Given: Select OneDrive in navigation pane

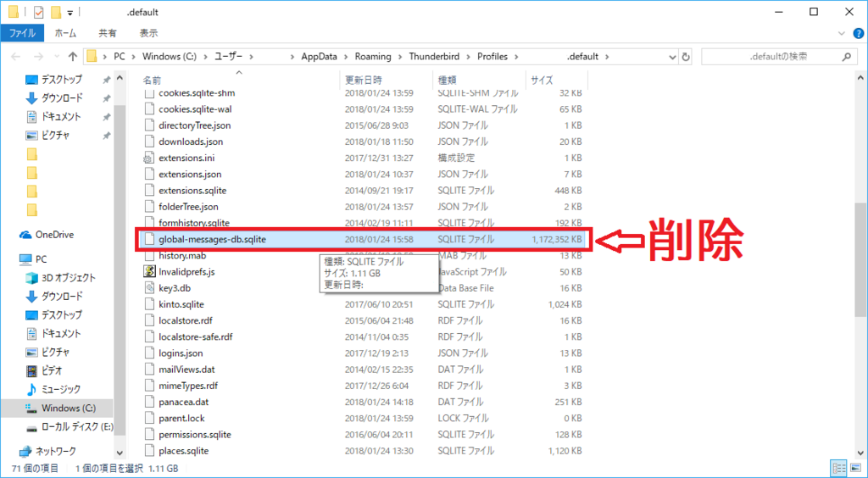Looking at the screenshot, I should pos(54,235).
